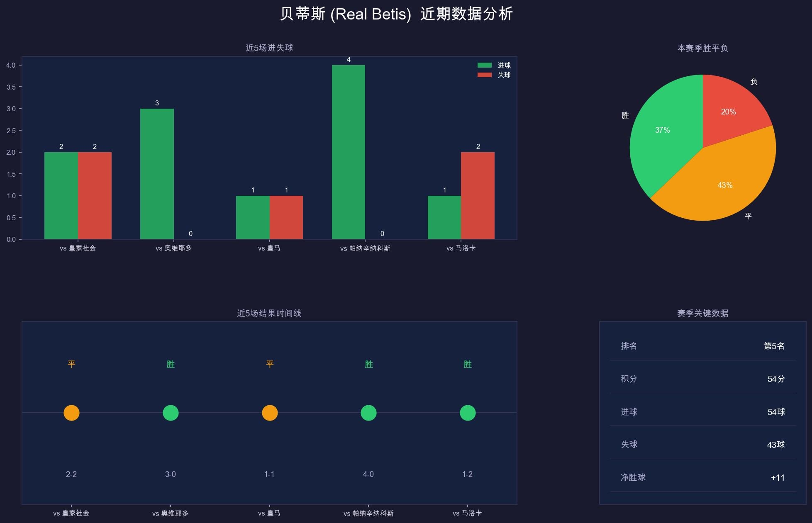Click the 54球 goals value
The height and width of the screenshot is (523, 812).
[776, 412]
